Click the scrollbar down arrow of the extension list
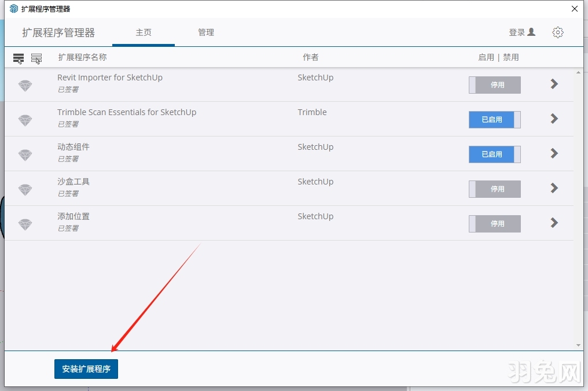588x391 pixels. pos(578,345)
